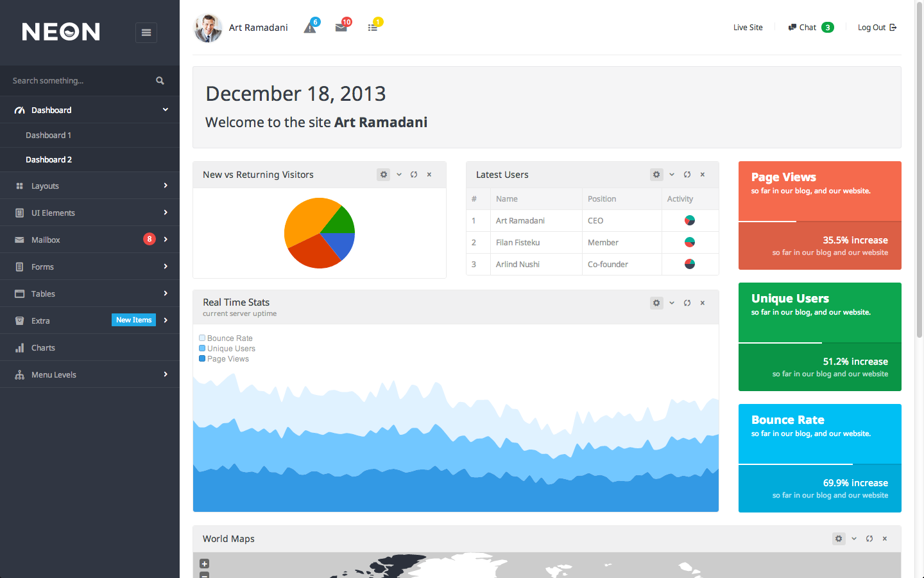Close the World Maps panel
Screen dimensions: 924x578
[885, 539]
